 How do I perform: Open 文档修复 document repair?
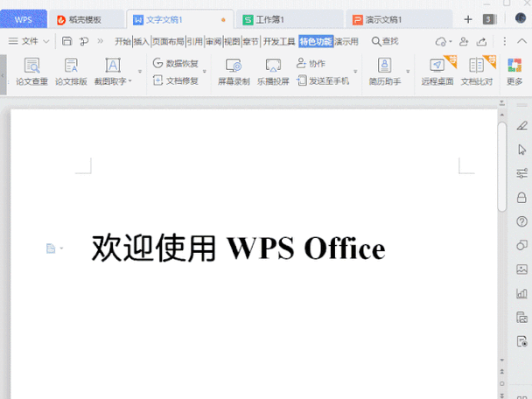(175, 80)
